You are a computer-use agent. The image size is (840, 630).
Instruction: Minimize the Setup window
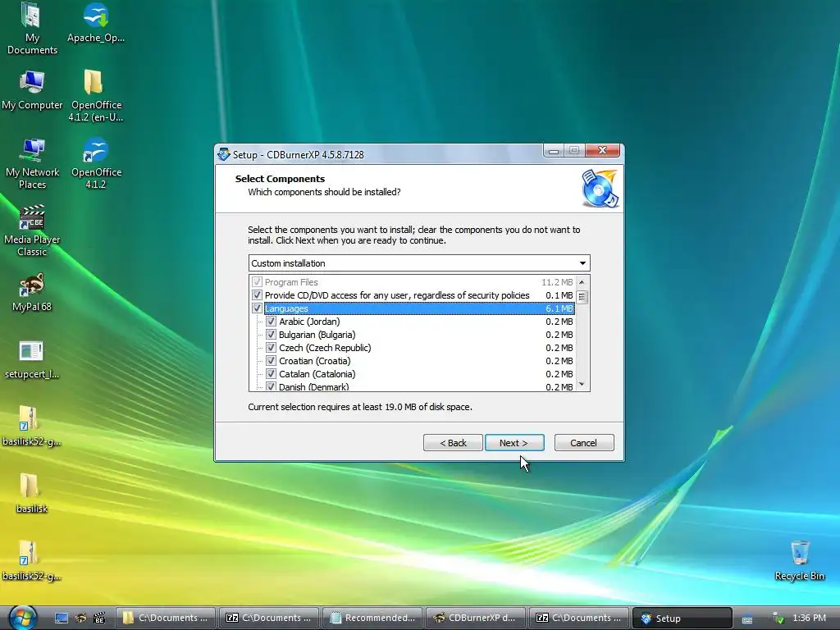click(554, 151)
